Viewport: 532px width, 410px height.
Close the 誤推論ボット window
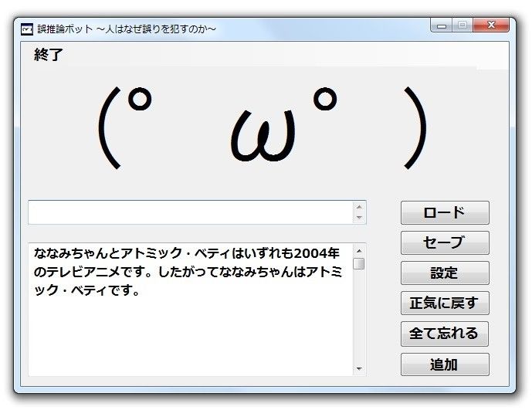pos(491,26)
